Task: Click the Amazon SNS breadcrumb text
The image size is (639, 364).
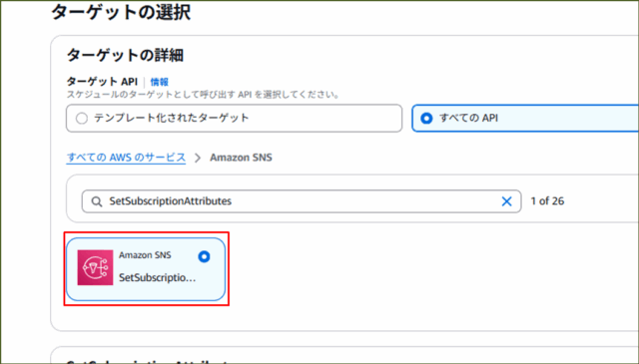Action: coord(241,158)
